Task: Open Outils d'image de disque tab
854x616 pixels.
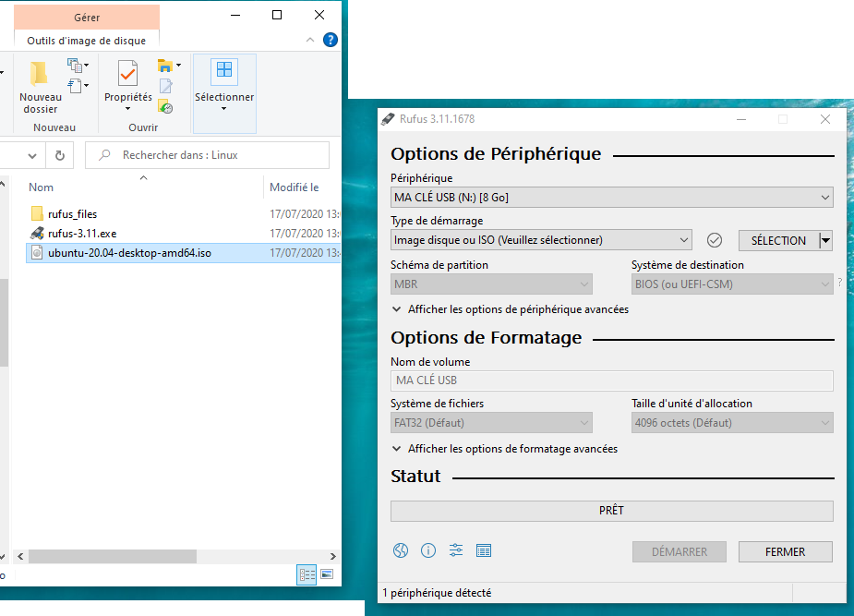Action: [x=87, y=41]
